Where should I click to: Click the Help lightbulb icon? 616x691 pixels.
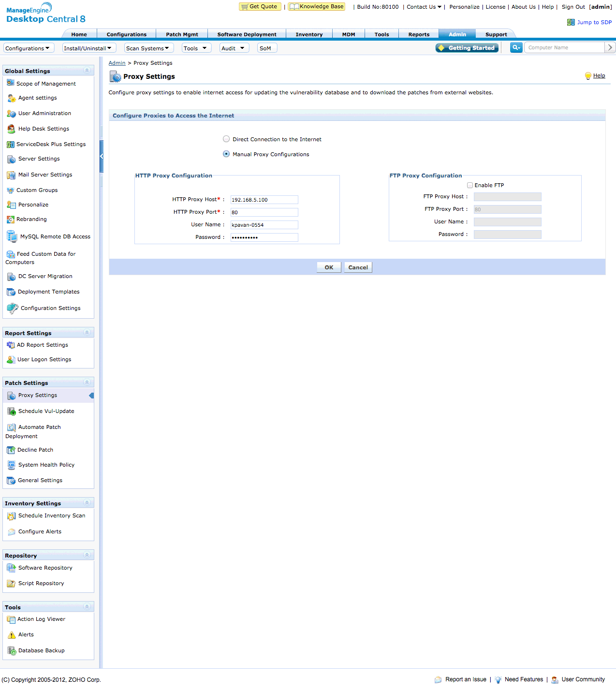tap(588, 76)
